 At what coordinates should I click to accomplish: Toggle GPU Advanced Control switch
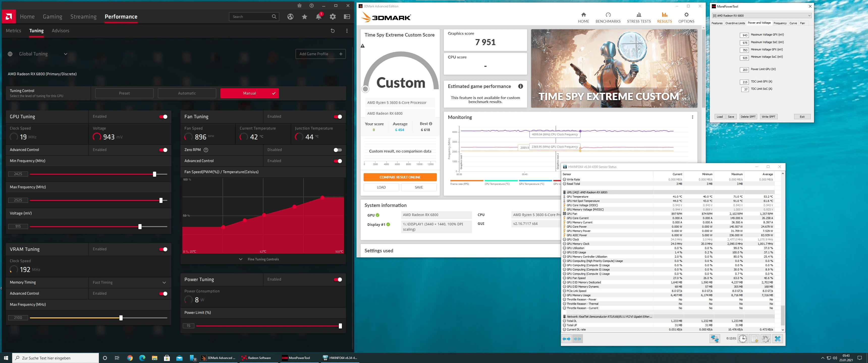[x=164, y=150]
